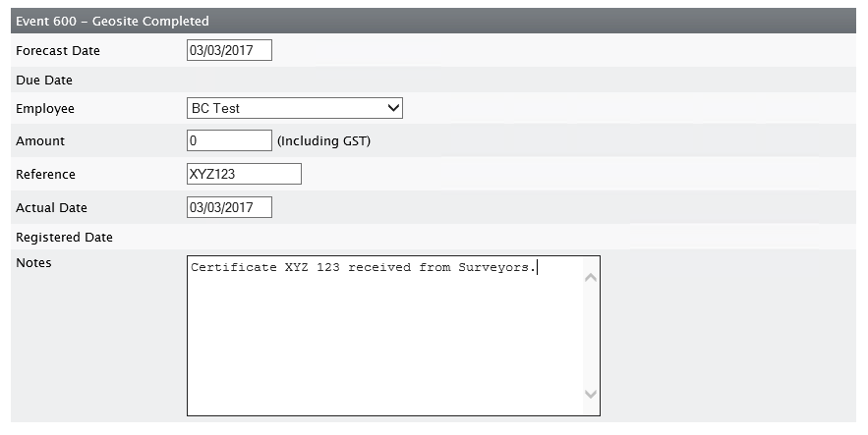Click the Event 600 – Geosite Completed header
Image resolution: width=868 pixels, height=435 pixels.
pos(434,21)
